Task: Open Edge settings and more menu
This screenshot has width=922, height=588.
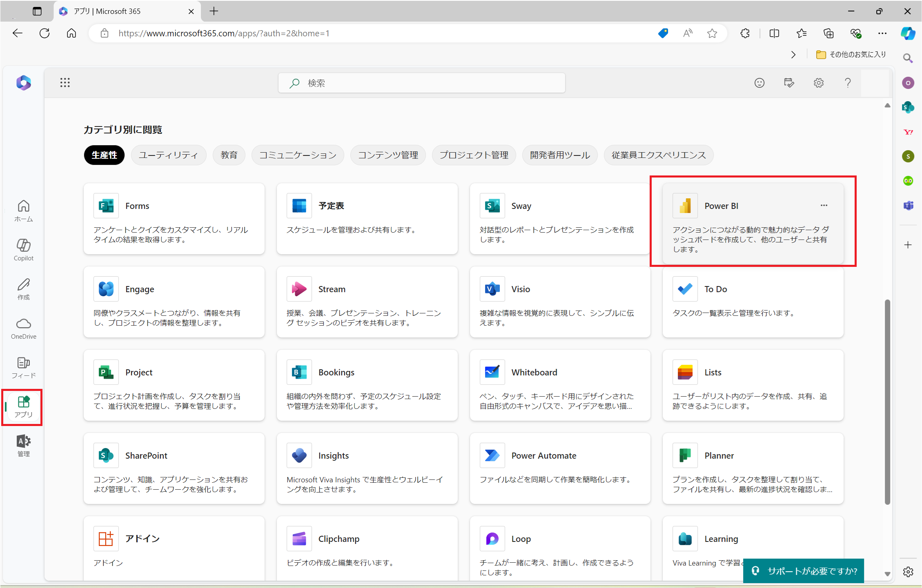Action: 882,33
